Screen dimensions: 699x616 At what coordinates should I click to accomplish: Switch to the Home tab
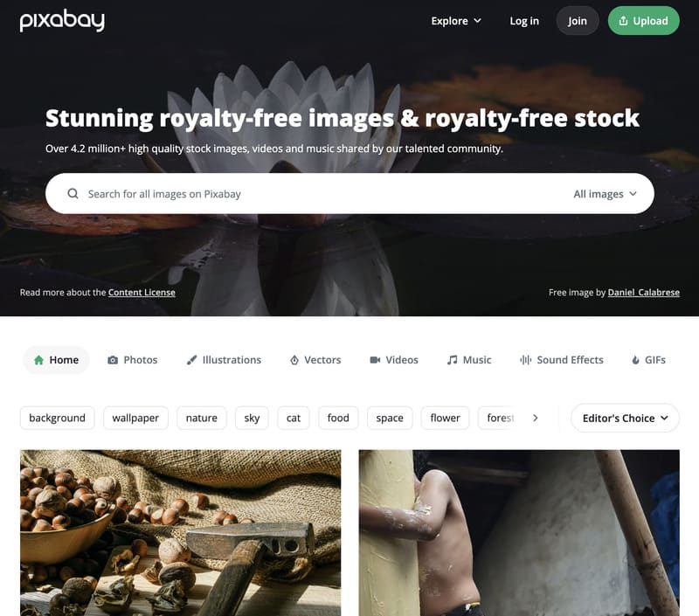point(56,360)
